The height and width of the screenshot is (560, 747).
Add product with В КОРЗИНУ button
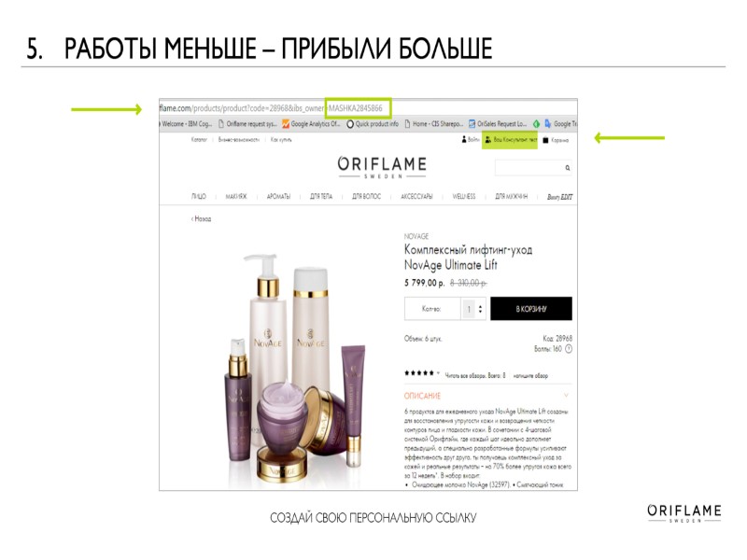(x=531, y=309)
